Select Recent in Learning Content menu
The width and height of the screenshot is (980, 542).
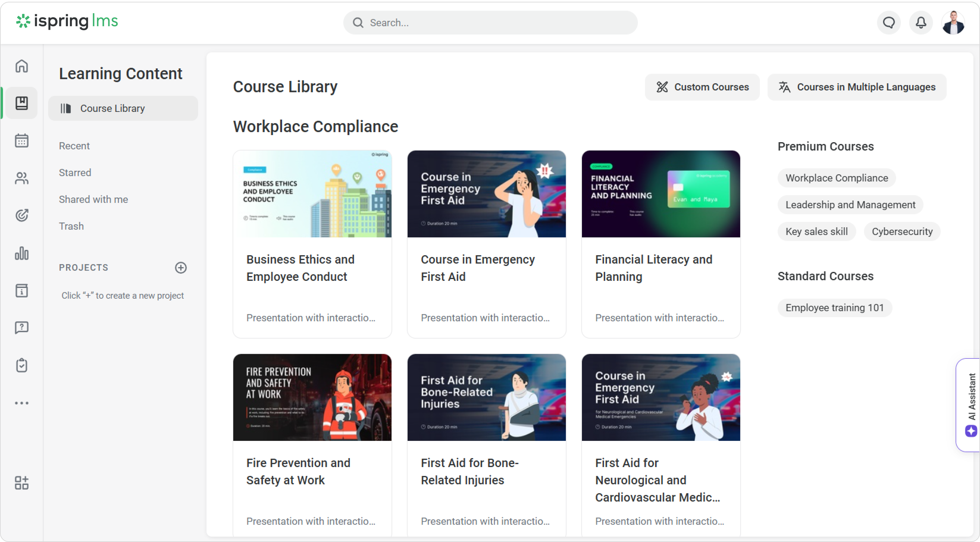tap(74, 146)
